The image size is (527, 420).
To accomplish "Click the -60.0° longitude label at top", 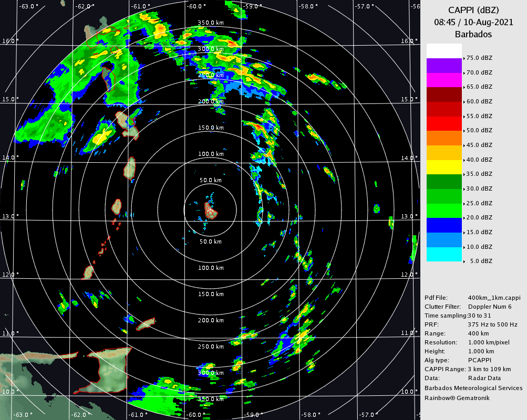I will point(197,6).
